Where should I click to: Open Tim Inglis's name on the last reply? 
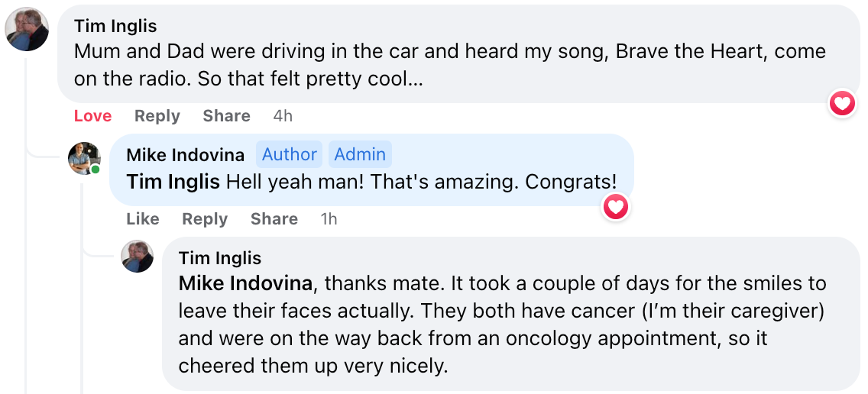219,258
